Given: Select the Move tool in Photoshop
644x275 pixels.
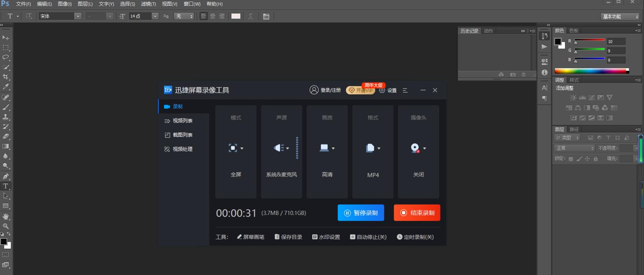Looking at the screenshot, I should 6,38.
